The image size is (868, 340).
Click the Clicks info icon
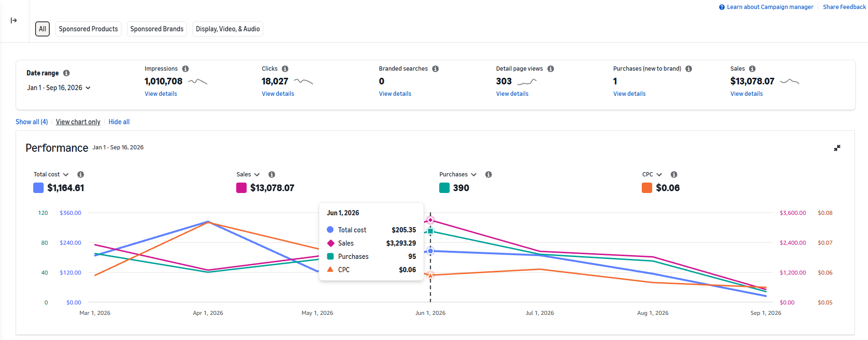[x=285, y=69]
